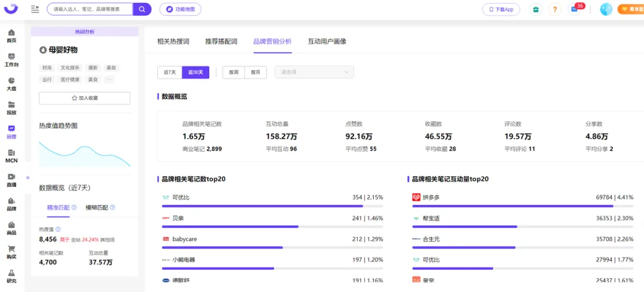Open the green briefcase toolbar icon
Image resolution: width=644 pixels, height=292 pixels.
tap(535, 10)
